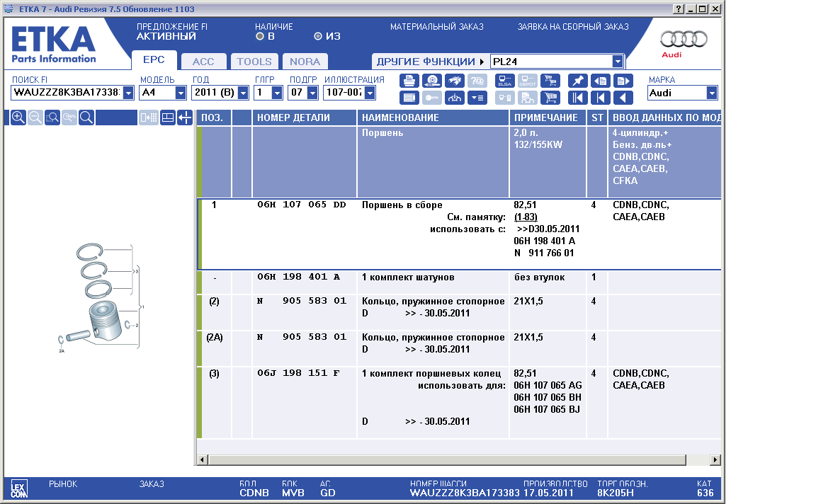Screen dimensions: 816x504
Task: Go to the previous page icon
Action: 601,81
